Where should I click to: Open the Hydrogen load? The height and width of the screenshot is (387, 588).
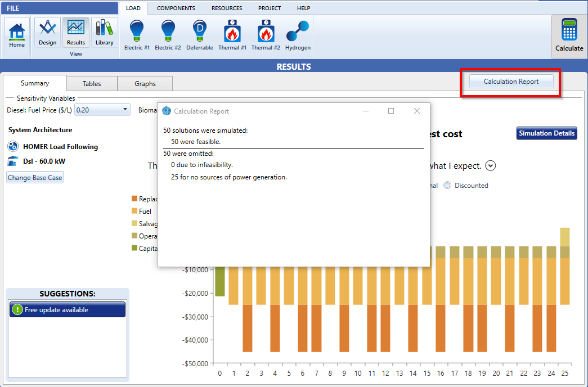point(298,35)
